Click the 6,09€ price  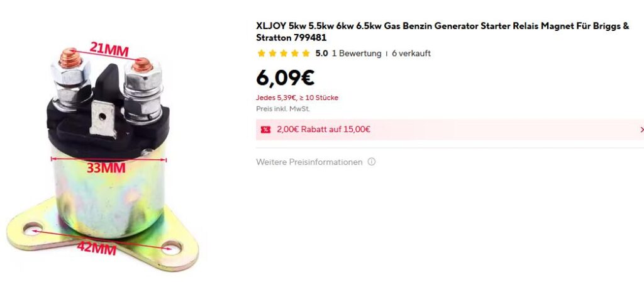(286, 77)
